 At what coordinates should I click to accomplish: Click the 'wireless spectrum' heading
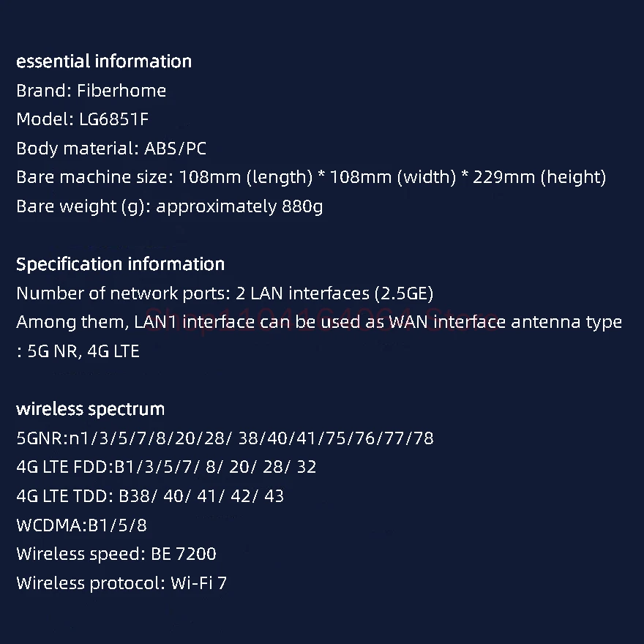click(90, 409)
